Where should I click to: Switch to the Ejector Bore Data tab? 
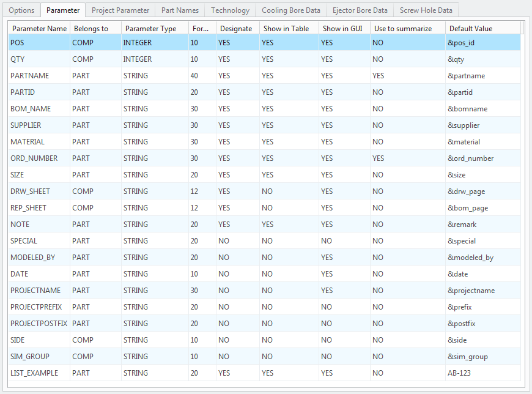pos(360,10)
